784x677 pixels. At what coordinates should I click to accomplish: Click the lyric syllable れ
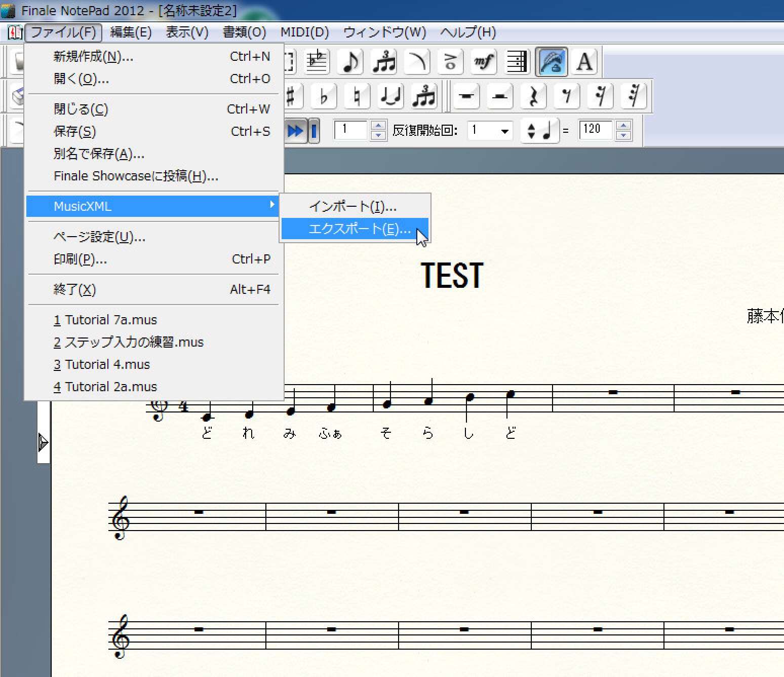[x=248, y=433]
